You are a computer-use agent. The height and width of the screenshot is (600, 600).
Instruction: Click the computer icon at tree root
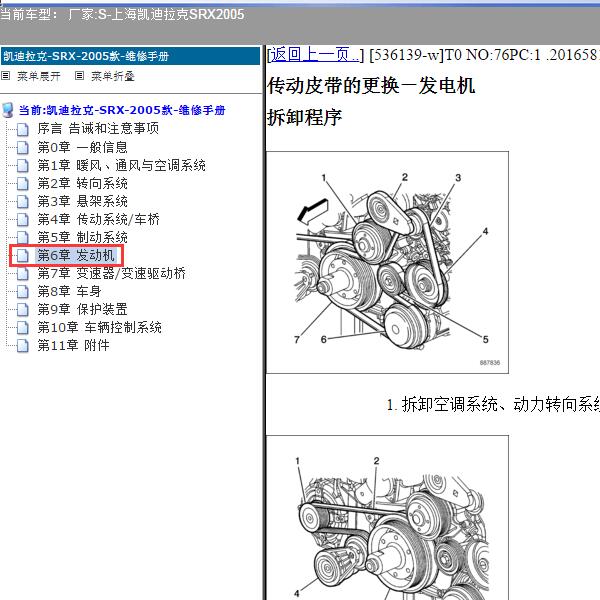[8, 110]
